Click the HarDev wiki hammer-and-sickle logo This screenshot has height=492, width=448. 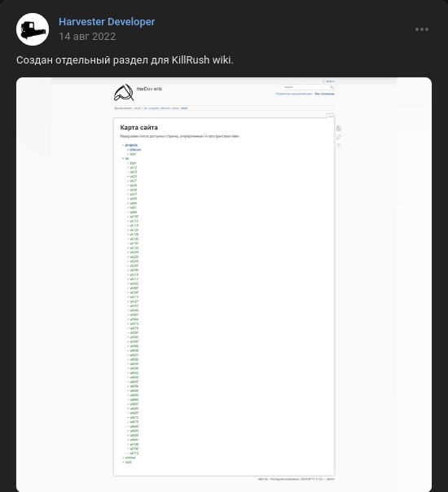tap(124, 93)
